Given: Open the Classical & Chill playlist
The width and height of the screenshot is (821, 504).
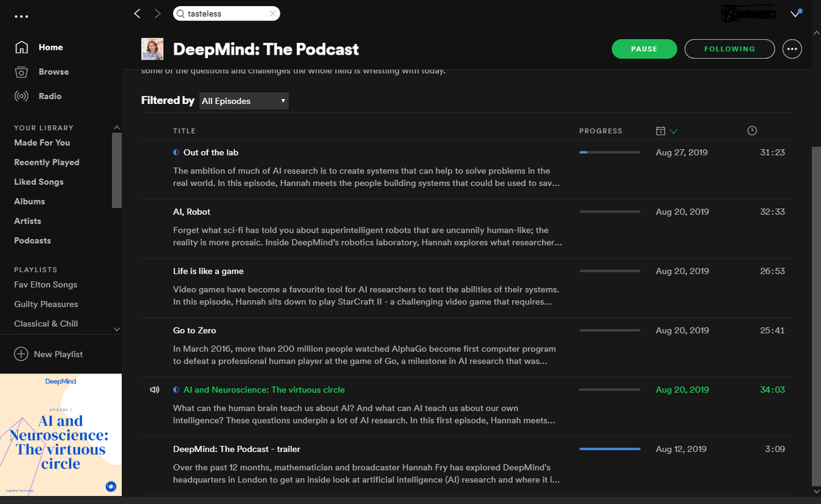Looking at the screenshot, I should (46, 323).
